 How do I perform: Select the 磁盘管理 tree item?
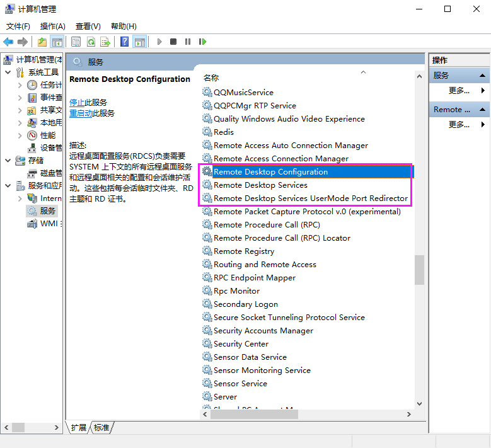click(45, 173)
